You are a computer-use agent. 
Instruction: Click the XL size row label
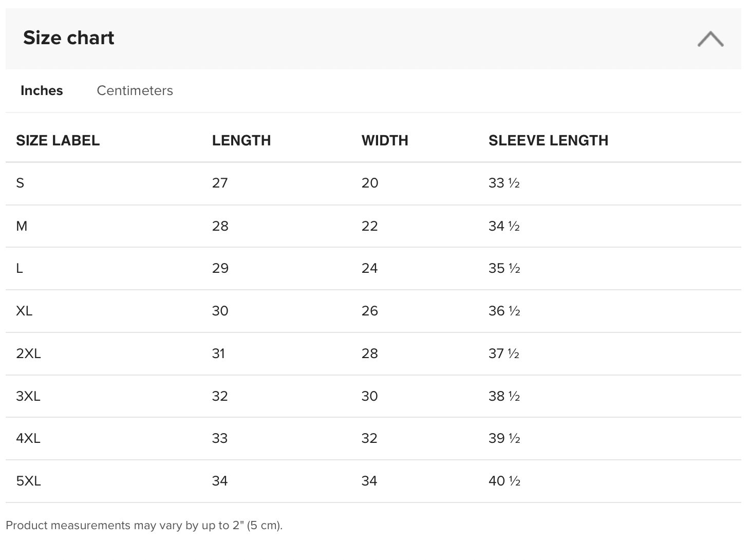(x=24, y=311)
